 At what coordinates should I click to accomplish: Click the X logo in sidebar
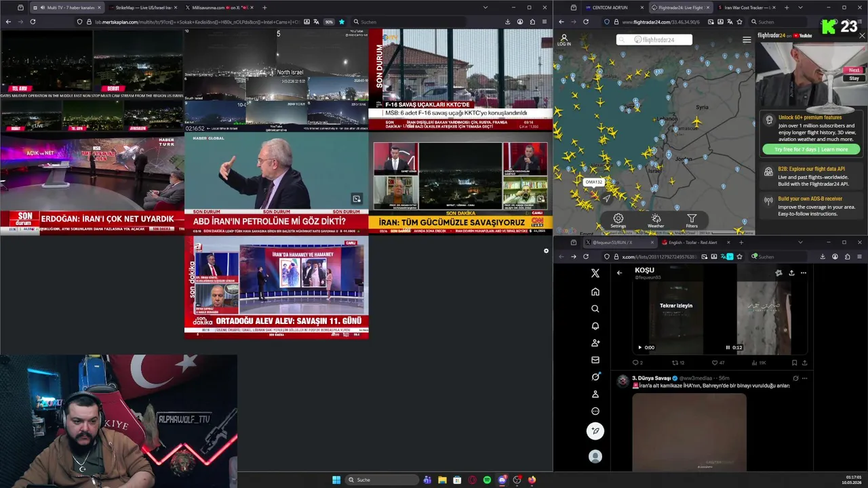click(x=595, y=273)
